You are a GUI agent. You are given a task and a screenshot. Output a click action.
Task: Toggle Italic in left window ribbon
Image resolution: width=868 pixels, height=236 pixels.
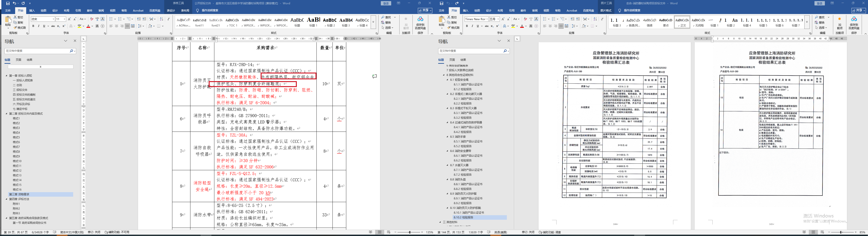coord(39,26)
